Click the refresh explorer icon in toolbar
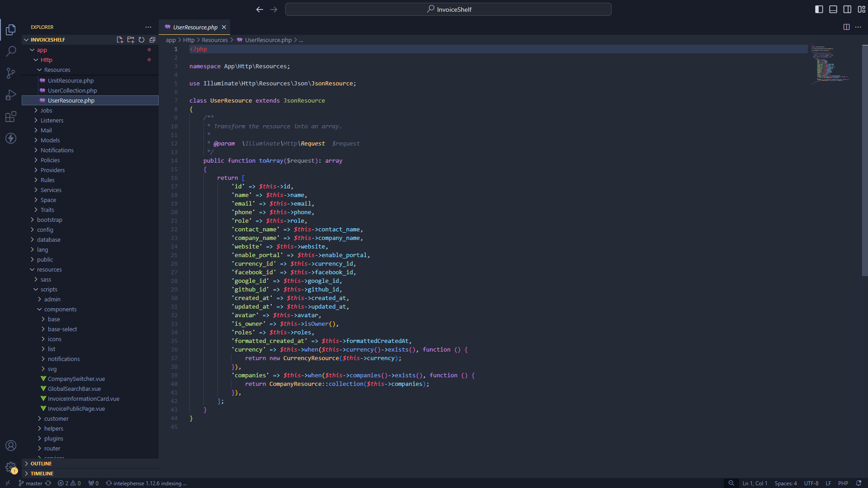Screen dimensions: 868x488 141,40
